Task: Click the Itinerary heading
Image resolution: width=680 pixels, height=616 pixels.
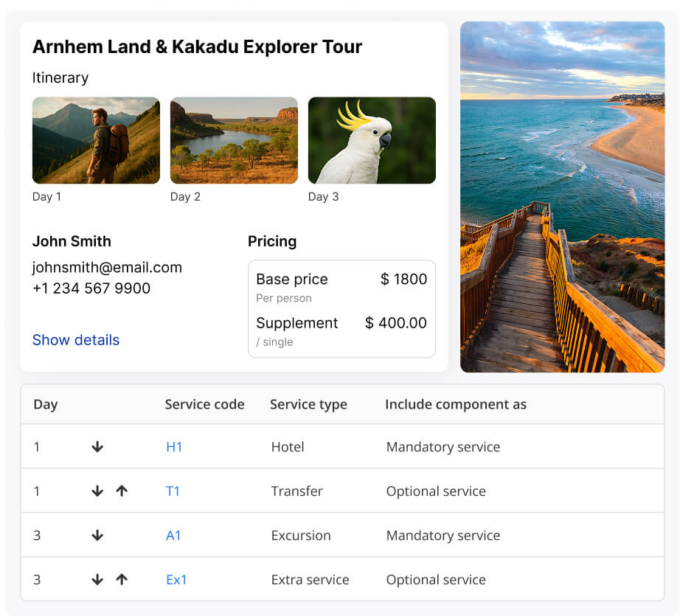Action: click(60, 77)
